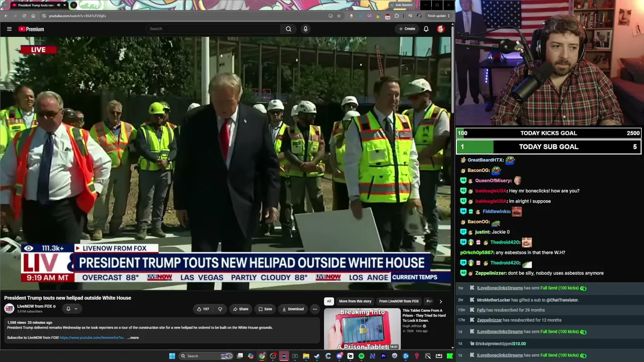The image size is (644, 362).
Task: Expand notification options next to the bell
Action: click(76, 309)
